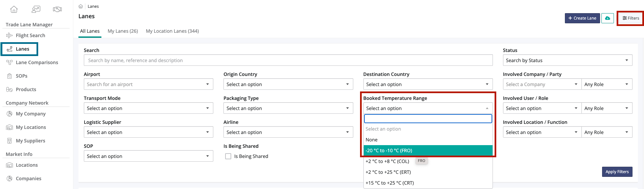Expand the Logistic Supplier dropdown

pyautogui.click(x=148, y=132)
